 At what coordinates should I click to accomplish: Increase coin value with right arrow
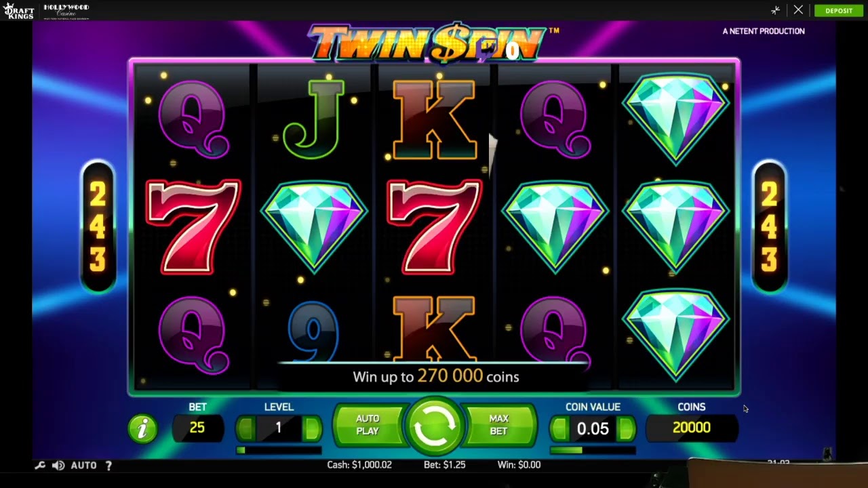627,428
